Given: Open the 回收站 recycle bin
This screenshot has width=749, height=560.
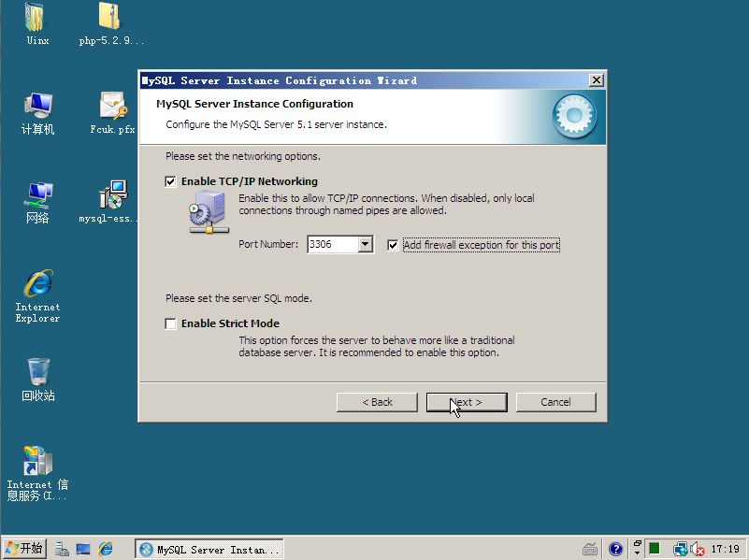Looking at the screenshot, I should tap(37, 379).
